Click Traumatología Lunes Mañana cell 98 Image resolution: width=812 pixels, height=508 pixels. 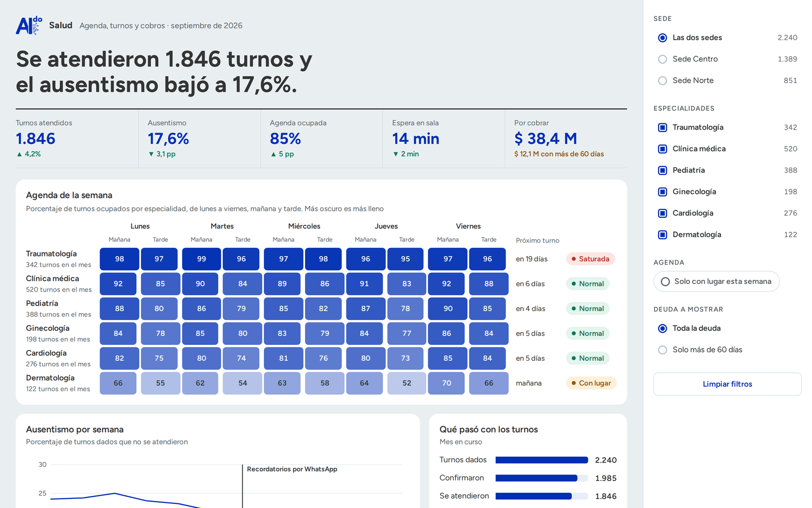tap(119, 259)
